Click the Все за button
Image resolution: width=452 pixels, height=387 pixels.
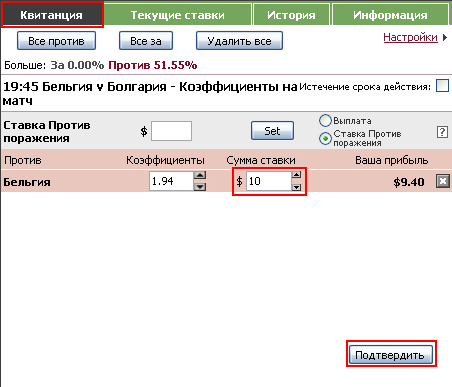[x=146, y=41]
